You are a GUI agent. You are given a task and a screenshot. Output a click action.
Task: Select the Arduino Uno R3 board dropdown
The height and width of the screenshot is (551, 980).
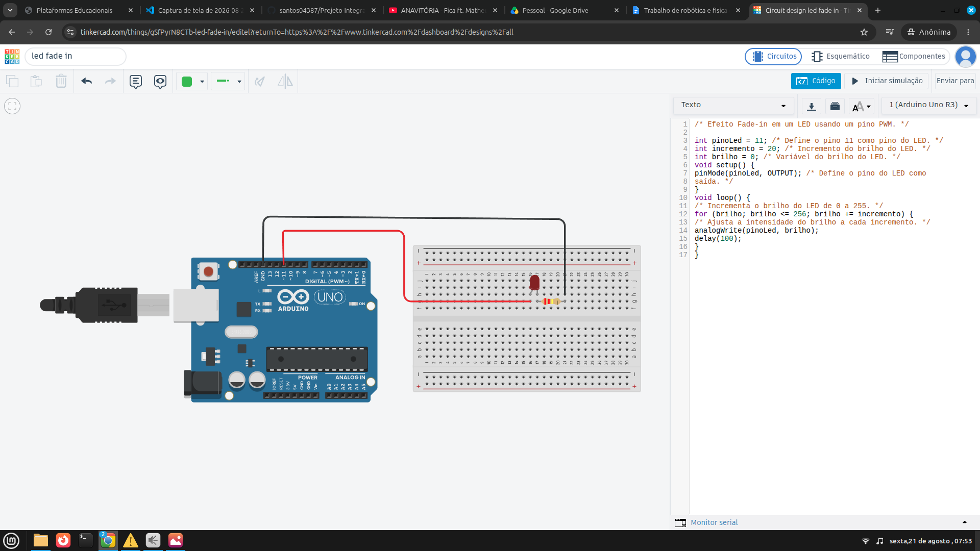point(929,106)
